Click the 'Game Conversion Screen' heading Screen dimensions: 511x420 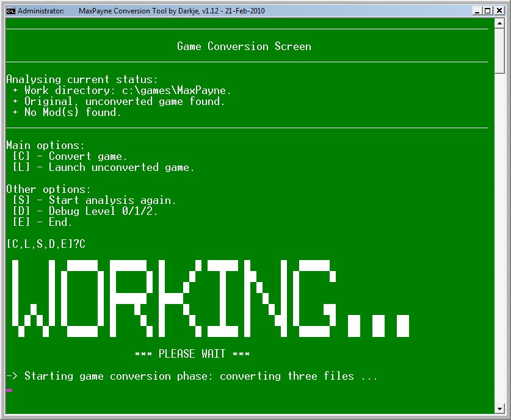click(x=244, y=46)
